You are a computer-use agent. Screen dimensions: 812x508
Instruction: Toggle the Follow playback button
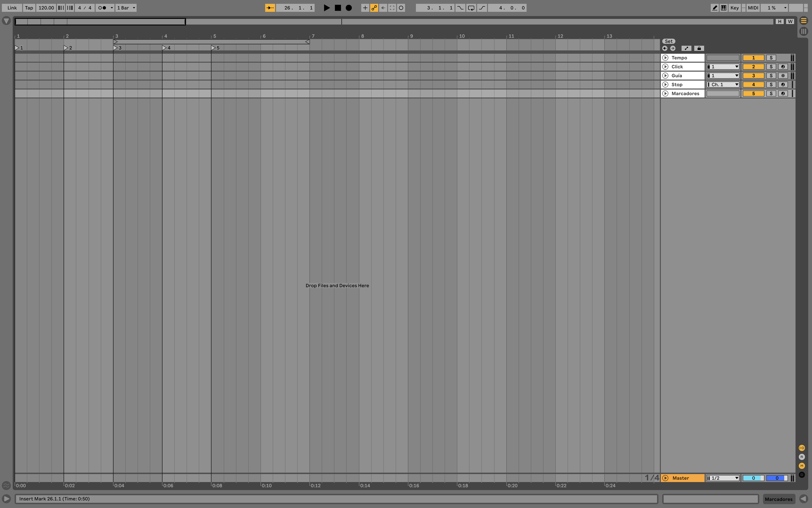pyautogui.click(x=270, y=8)
